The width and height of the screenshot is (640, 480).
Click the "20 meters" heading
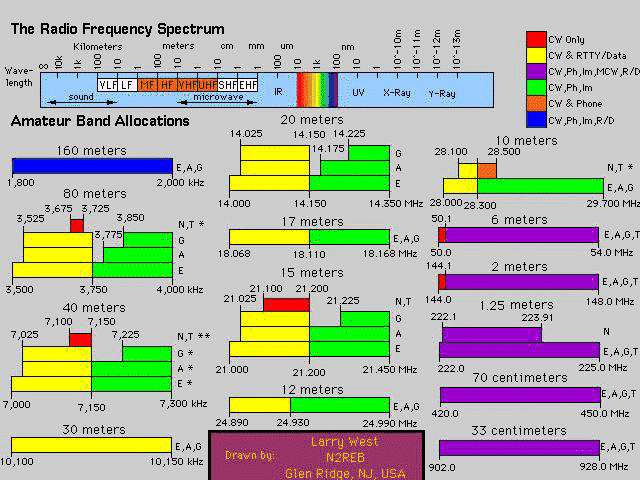click(x=312, y=120)
